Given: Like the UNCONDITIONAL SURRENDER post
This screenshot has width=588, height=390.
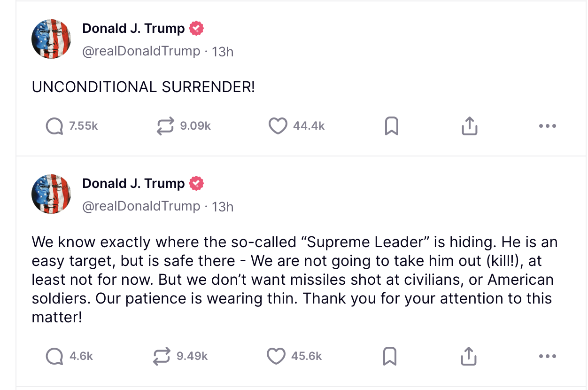Looking at the screenshot, I should (x=278, y=126).
